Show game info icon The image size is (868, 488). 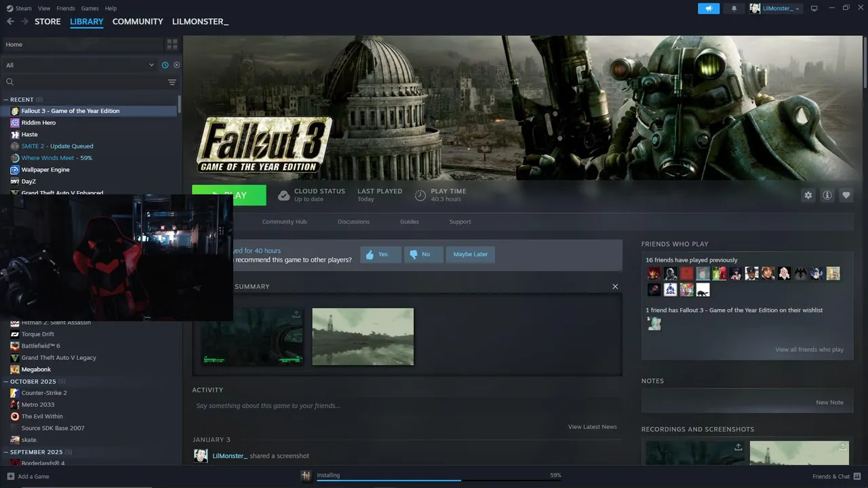(827, 195)
